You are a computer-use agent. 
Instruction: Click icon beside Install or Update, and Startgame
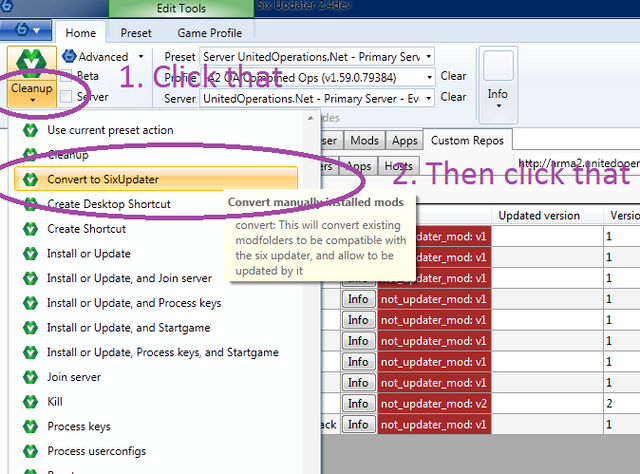30,327
